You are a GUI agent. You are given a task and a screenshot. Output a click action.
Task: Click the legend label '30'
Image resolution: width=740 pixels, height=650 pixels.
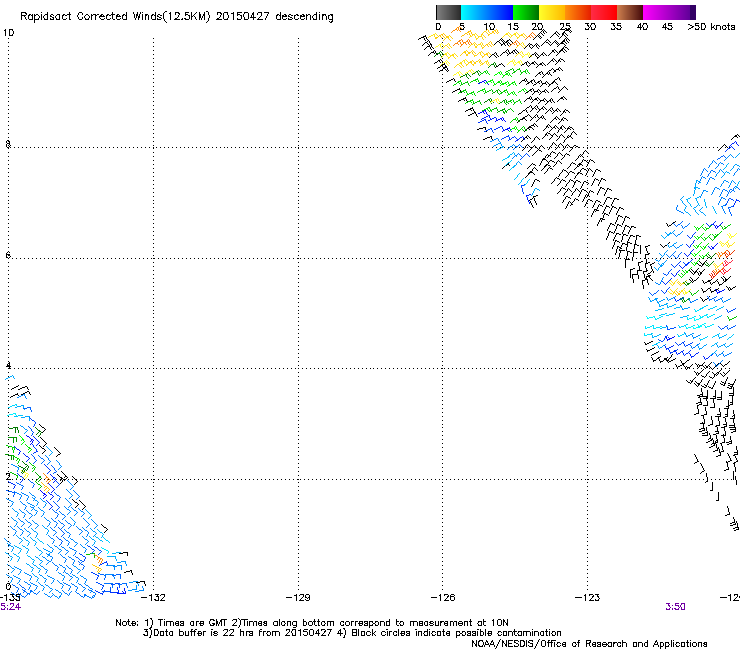tap(590, 27)
